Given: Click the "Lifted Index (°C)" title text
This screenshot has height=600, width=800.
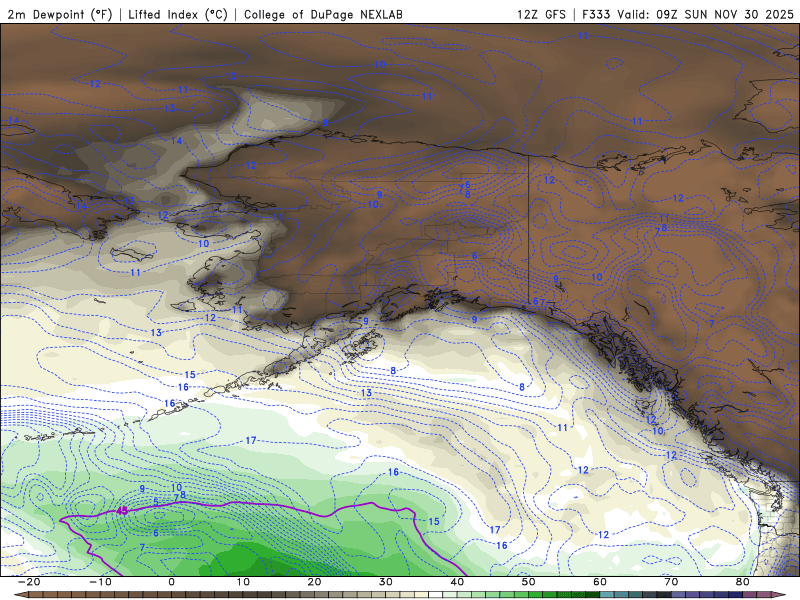Looking at the screenshot, I should pyautogui.click(x=178, y=14).
